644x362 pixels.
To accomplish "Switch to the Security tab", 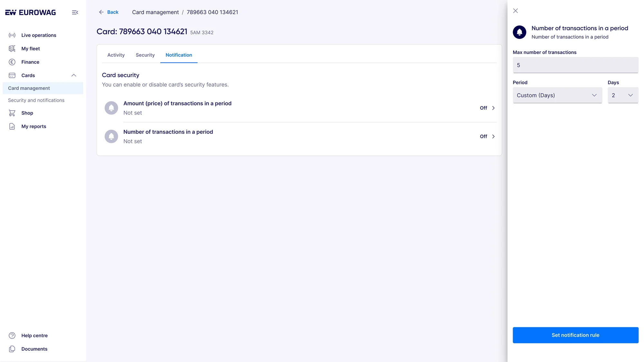I will tap(145, 55).
